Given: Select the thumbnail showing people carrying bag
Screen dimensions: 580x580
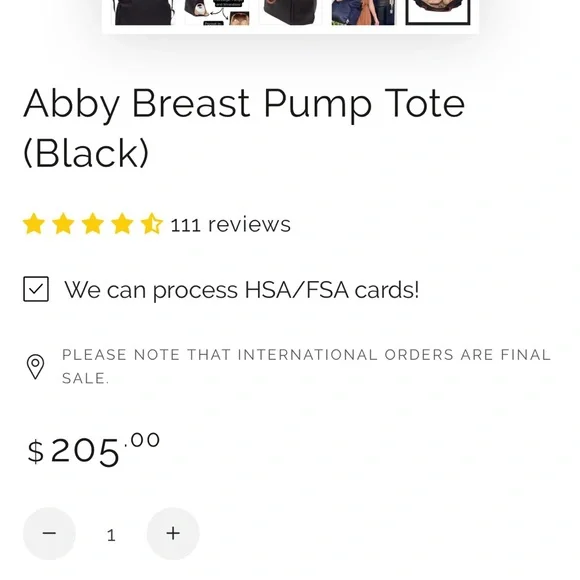Looking at the screenshot, I should [364, 13].
